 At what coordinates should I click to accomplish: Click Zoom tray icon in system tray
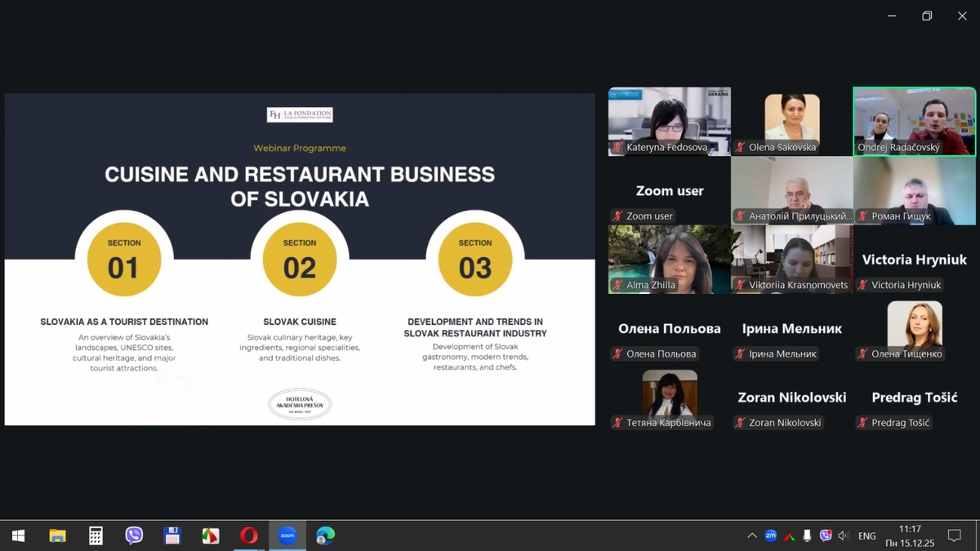click(770, 535)
